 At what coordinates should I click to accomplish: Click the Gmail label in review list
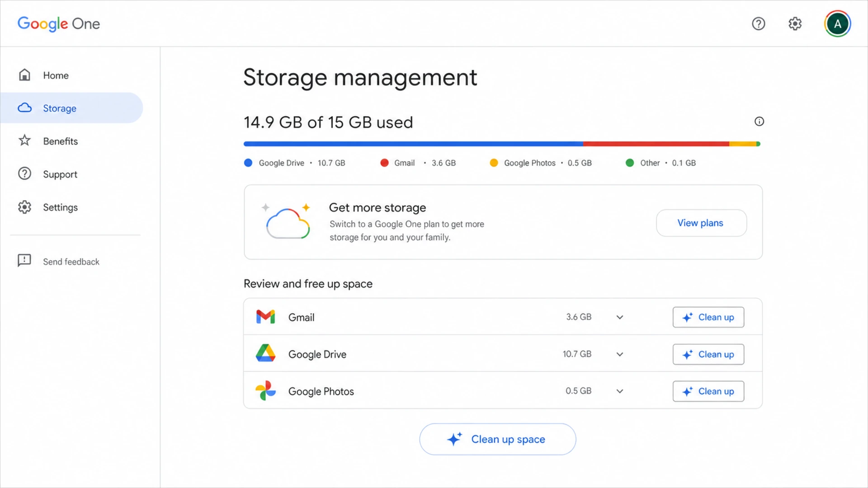[301, 317]
